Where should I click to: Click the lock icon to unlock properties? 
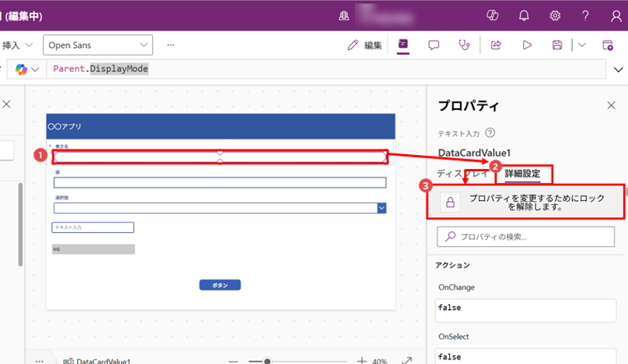point(450,202)
